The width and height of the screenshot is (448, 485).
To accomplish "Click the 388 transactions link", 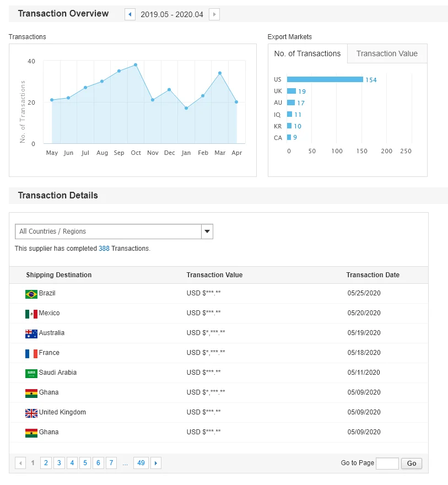I will pos(104,249).
